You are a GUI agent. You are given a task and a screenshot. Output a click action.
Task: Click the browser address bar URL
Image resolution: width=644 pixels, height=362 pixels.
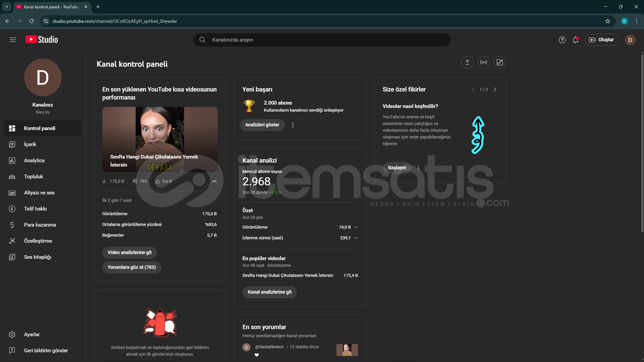point(115,21)
